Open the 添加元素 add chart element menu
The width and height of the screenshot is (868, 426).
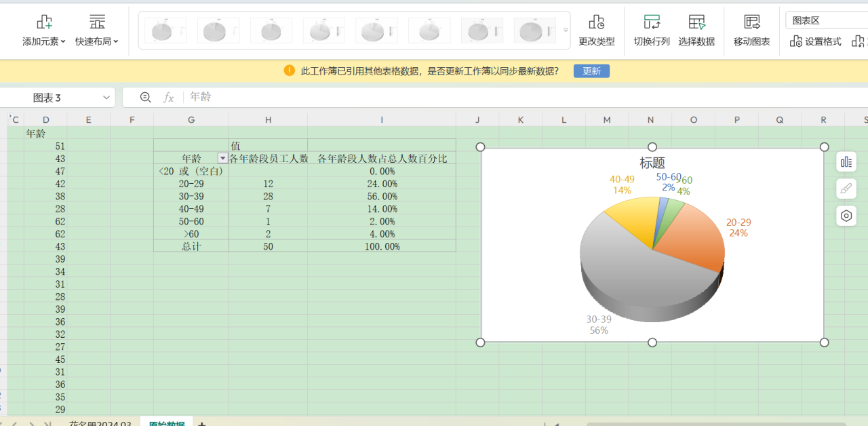[x=44, y=31]
